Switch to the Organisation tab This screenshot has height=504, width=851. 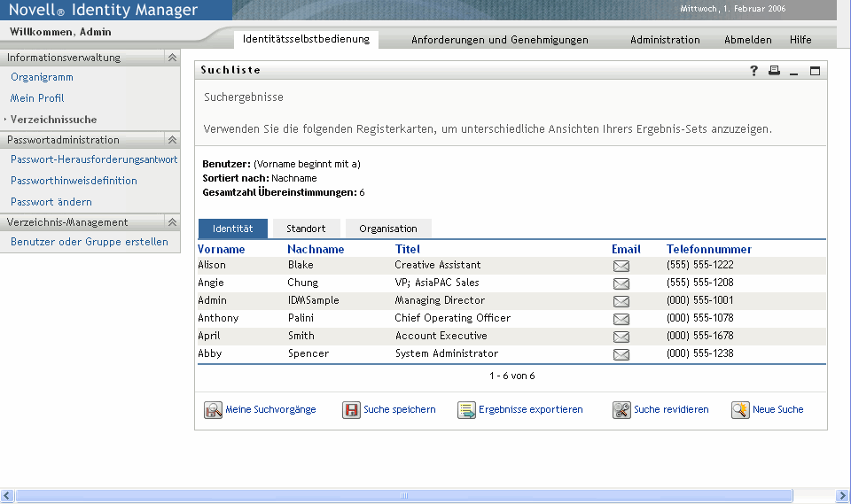pos(388,229)
